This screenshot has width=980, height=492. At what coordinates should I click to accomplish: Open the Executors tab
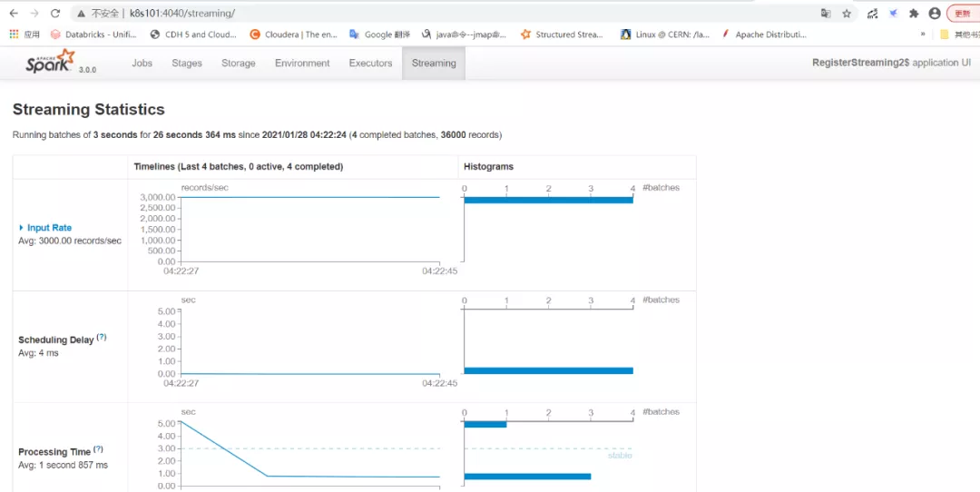point(370,64)
